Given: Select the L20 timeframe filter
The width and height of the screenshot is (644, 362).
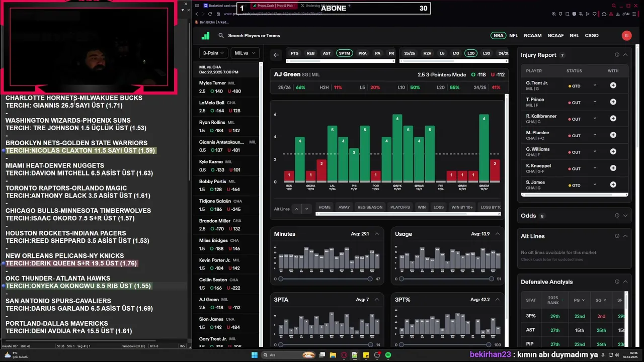Looking at the screenshot, I should coord(470,53).
